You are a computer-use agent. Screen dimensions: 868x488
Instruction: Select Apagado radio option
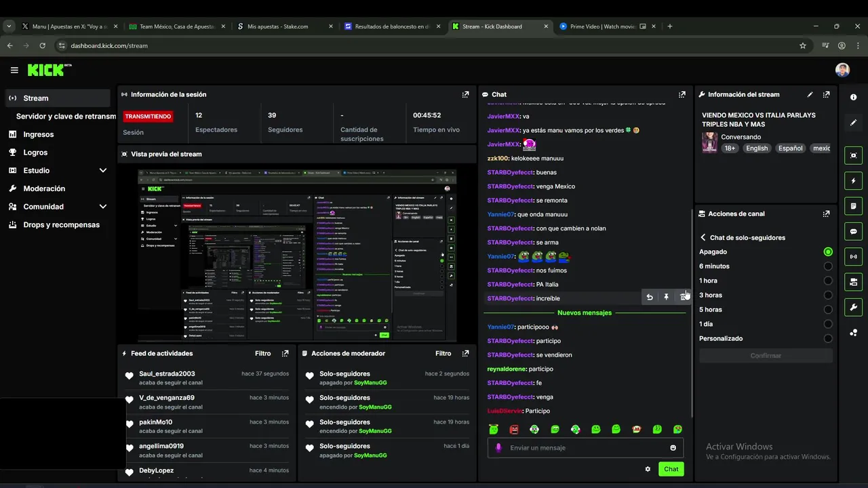point(828,252)
